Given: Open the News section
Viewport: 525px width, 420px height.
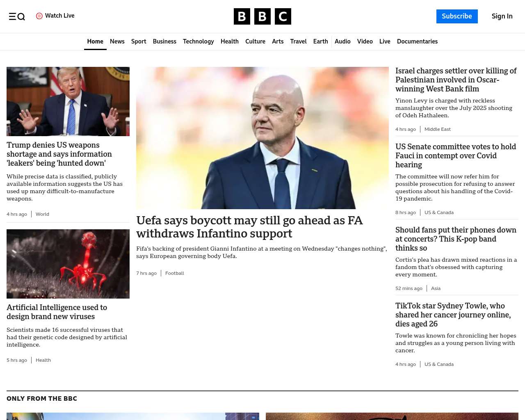Looking at the screenshot, I should coord(117,41).
